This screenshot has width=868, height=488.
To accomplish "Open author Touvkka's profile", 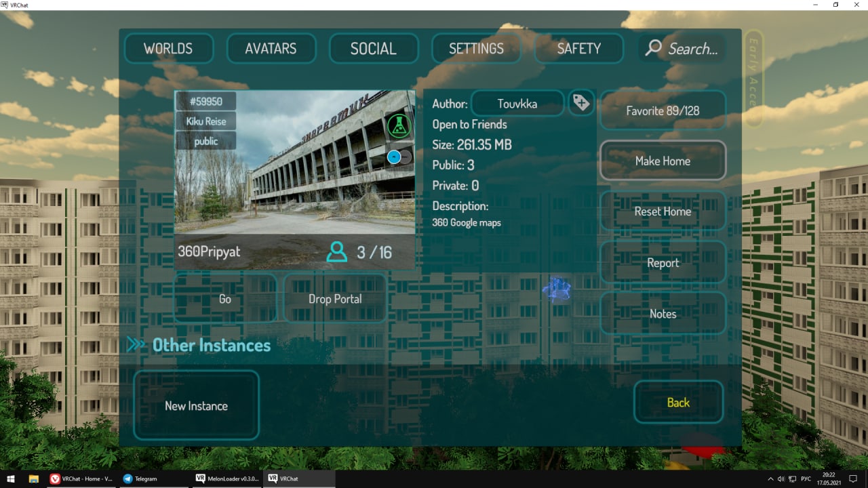I will (517, 104).
